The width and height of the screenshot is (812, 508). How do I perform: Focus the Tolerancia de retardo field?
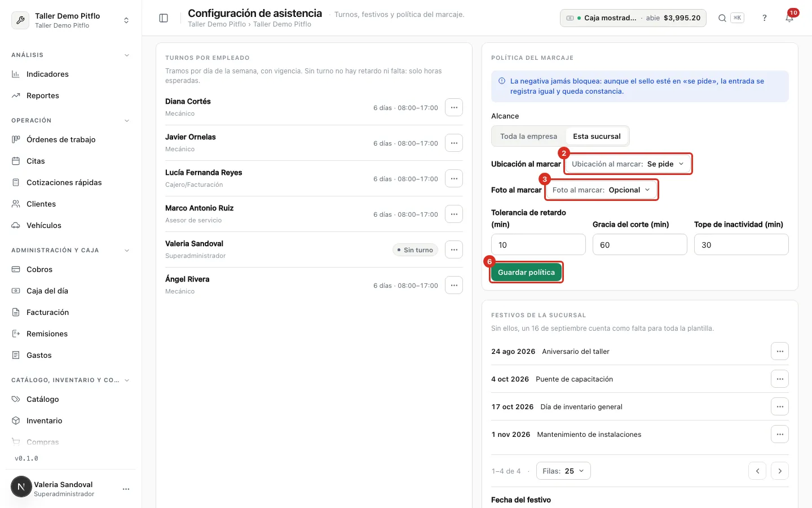[539, 244]
